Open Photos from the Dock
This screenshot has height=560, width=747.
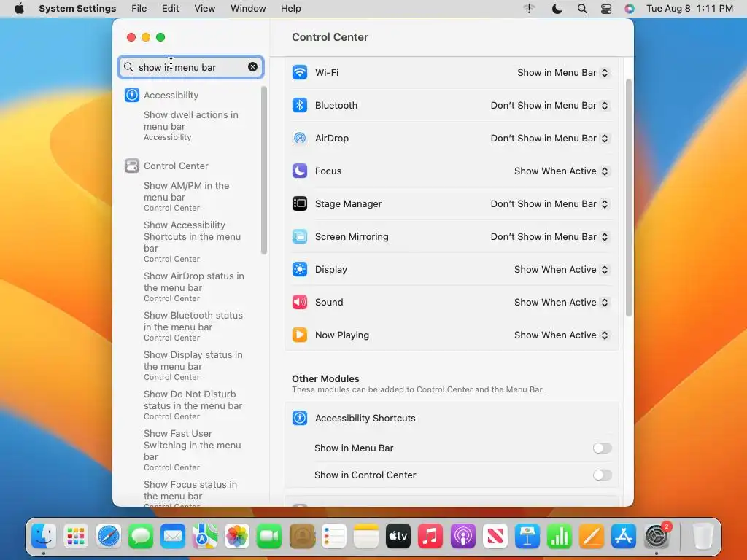(x=237, y=536)
